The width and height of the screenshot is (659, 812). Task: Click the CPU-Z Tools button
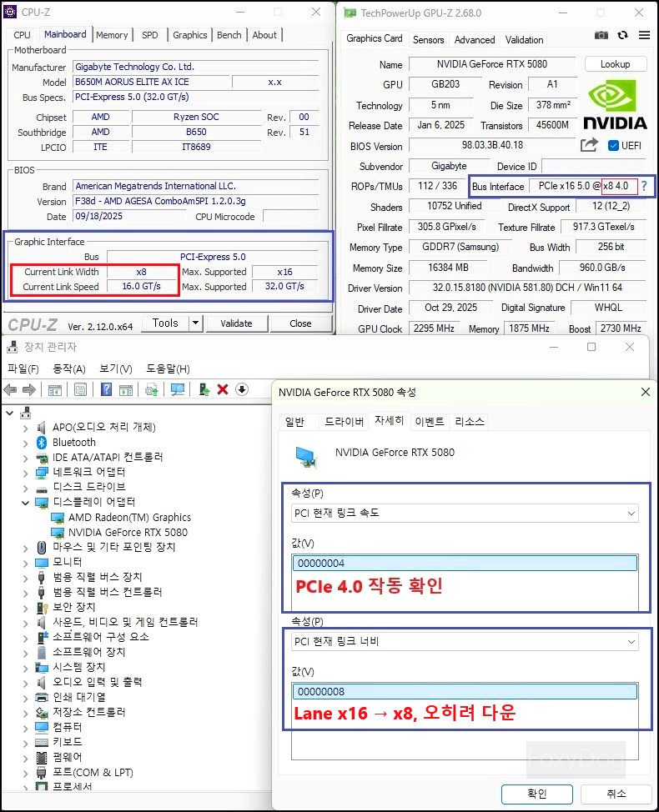tap(165, 323)
